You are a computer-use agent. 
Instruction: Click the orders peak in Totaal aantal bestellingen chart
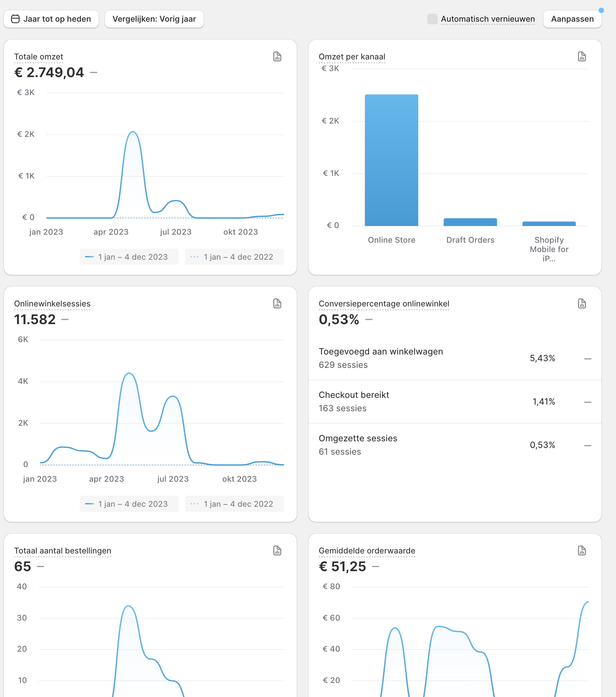coord(128,606)
